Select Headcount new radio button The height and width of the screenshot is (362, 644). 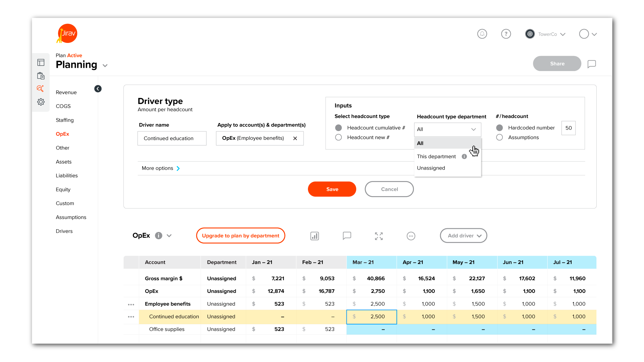[x=339, y=137]
